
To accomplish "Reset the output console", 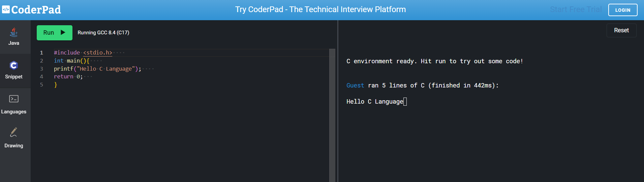I will tap(621, 30).
